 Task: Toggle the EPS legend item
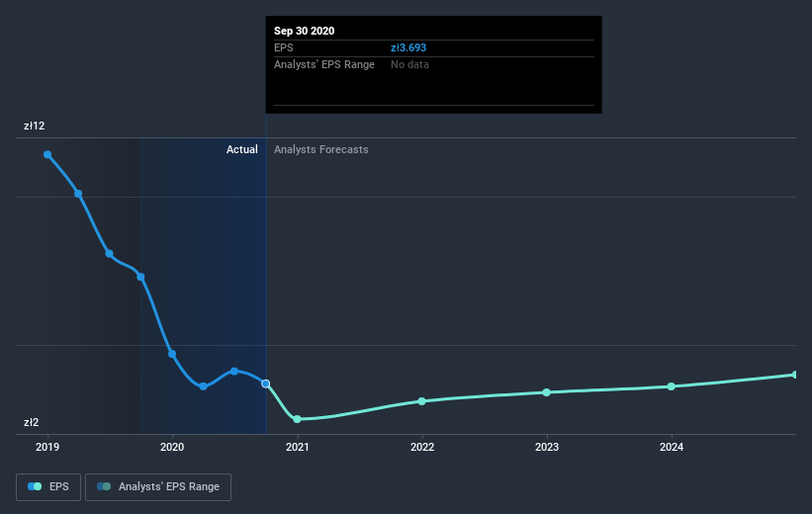point(48,486)
